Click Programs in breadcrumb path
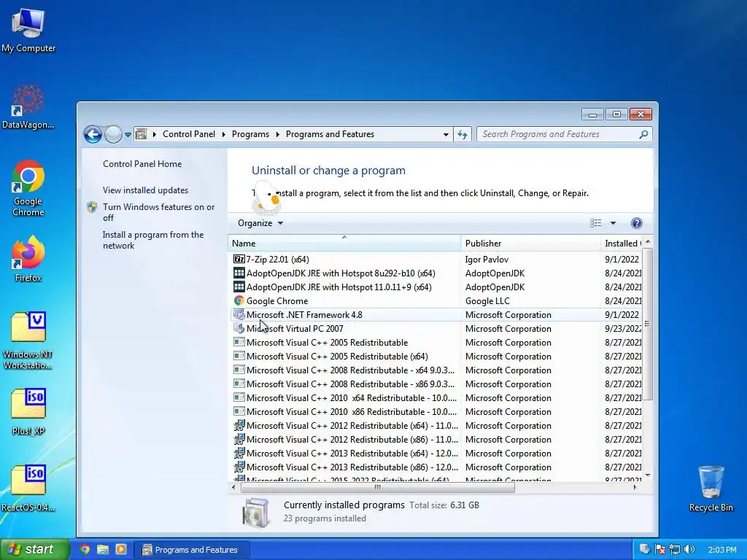The image size is (747, 560). (x=251, y=134)
